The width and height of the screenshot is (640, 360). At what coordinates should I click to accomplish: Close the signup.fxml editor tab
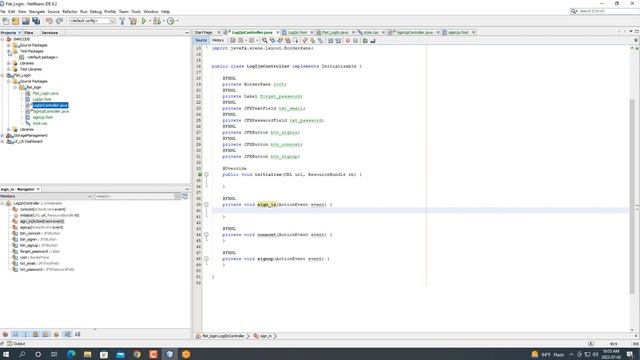point(473,32)
